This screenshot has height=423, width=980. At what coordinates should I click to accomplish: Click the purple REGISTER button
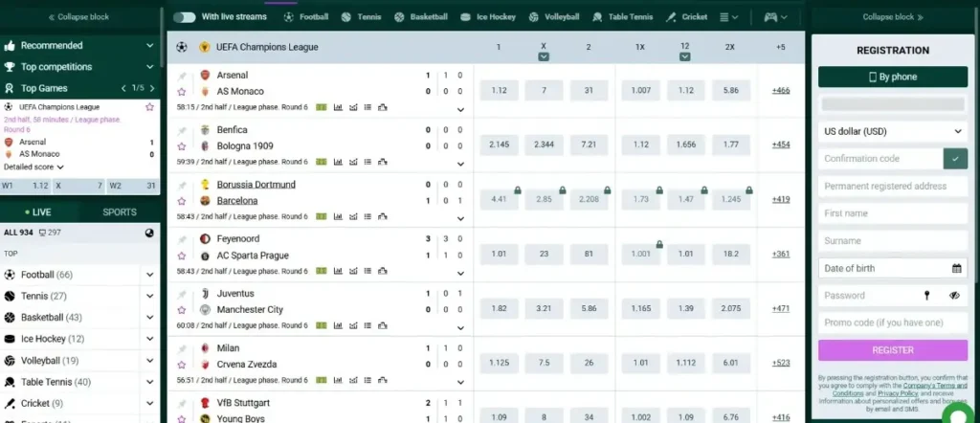click(x=892, y=350)
